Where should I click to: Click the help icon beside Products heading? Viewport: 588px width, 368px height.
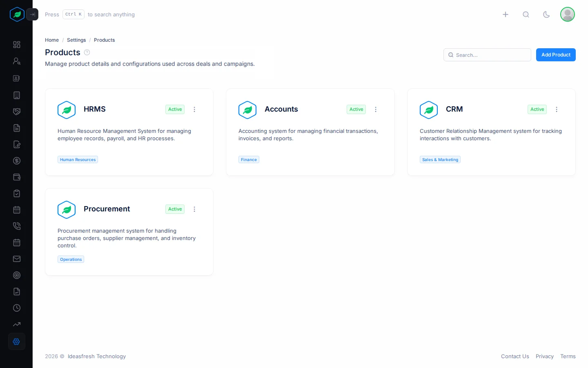coord(87,52)
